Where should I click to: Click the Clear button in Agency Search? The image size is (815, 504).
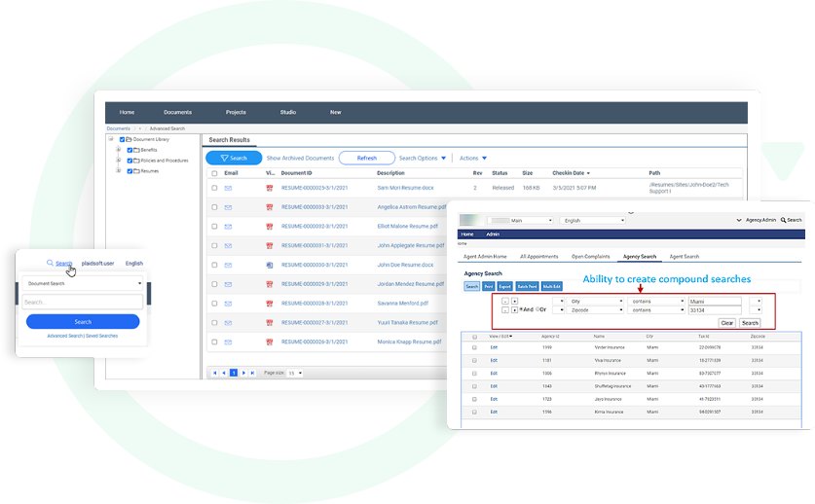click(726, 322)
